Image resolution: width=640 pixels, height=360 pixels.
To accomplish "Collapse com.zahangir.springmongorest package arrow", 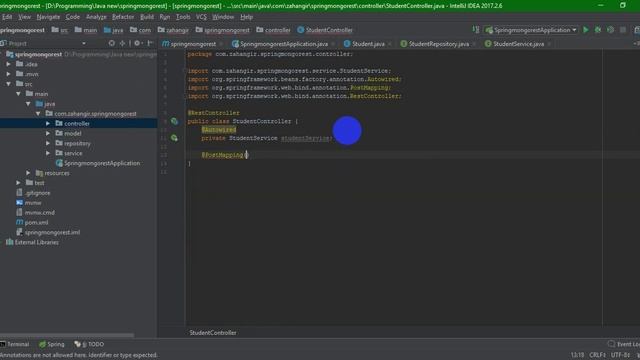I will coord(38,113).
